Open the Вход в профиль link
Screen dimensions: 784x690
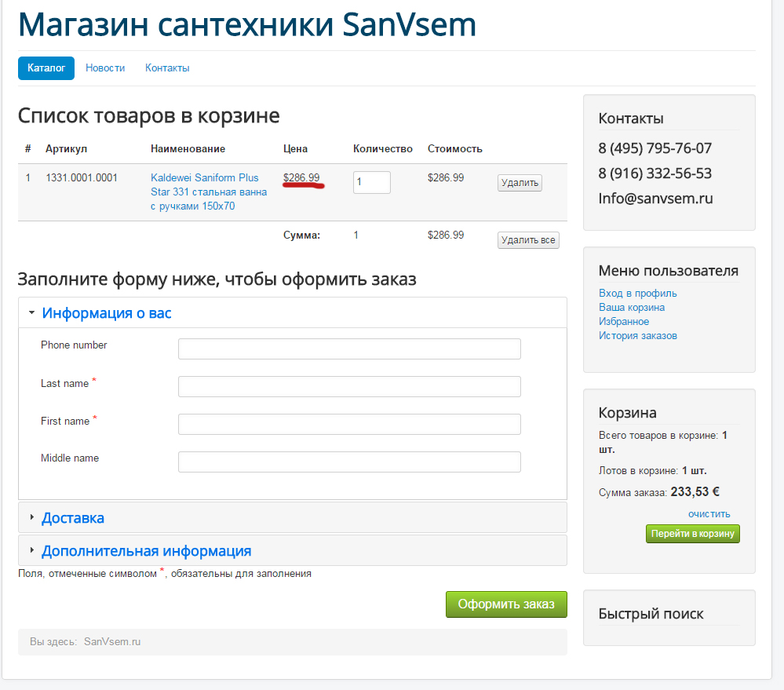click(637, 294)
